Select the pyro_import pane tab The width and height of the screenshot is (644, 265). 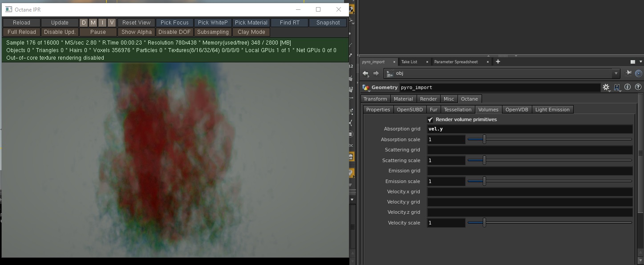pyautogui.click(x=373, y=62)
